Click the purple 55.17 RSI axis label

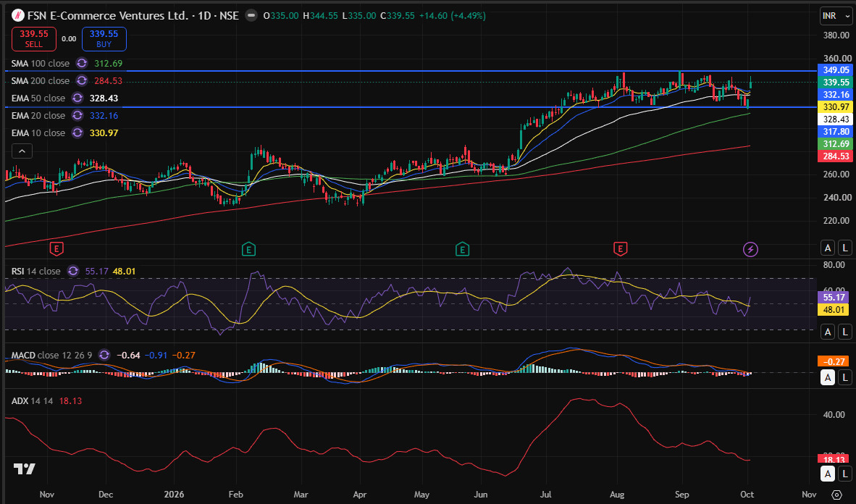pyautogui.click(x=834, y=298)
